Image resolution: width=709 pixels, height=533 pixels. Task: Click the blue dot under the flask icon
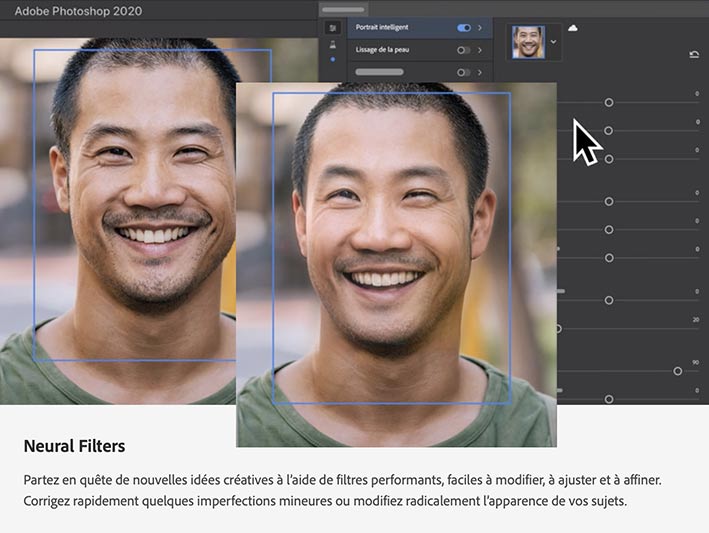click(333, 59)
